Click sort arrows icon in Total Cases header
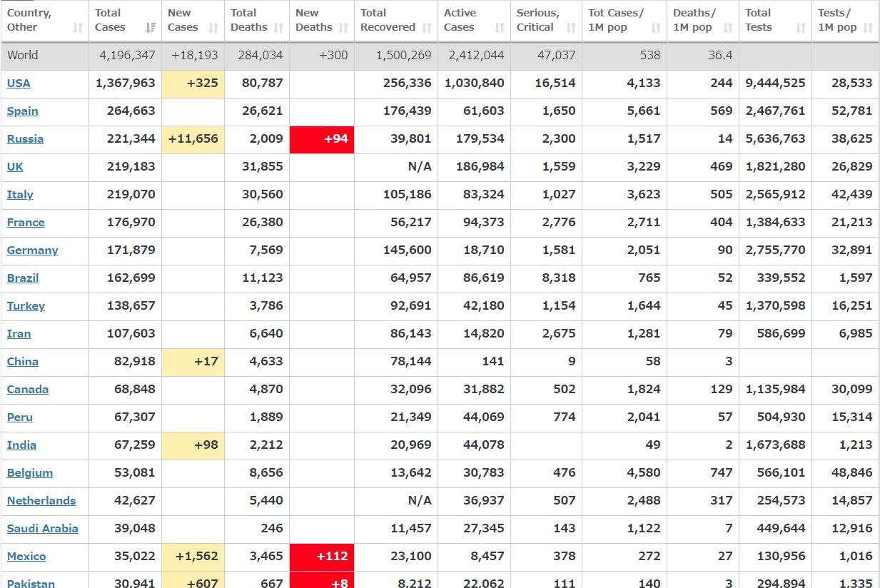Screen dimensions: 880x588 [x=151, y=28]
